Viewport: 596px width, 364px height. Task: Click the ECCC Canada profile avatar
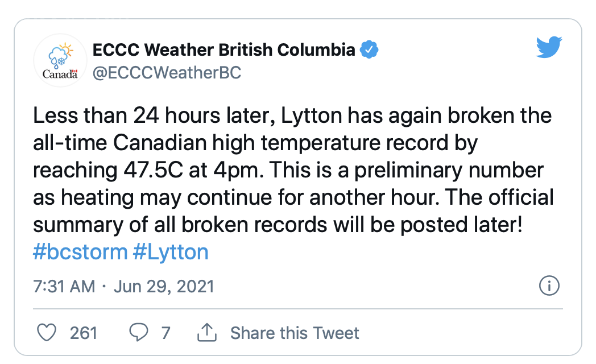[60, 60]
